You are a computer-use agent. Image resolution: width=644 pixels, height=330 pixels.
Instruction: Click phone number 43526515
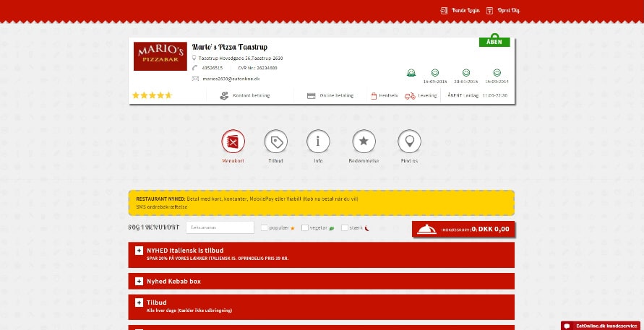pos(212,68)
